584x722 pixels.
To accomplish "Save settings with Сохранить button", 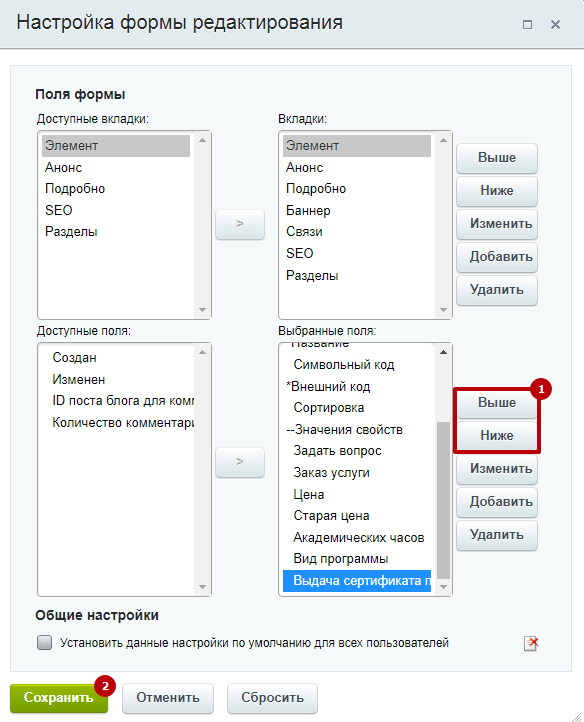I will [x=59, y=698].
